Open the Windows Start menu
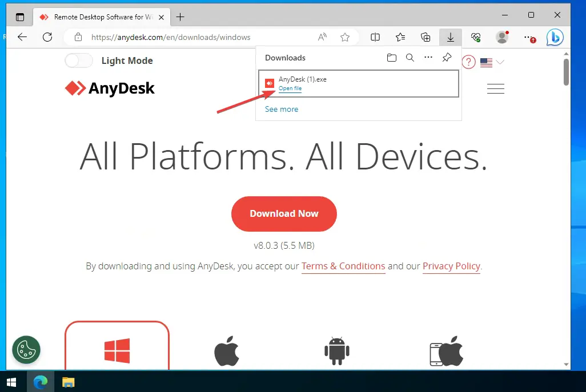 coord(11,382)
